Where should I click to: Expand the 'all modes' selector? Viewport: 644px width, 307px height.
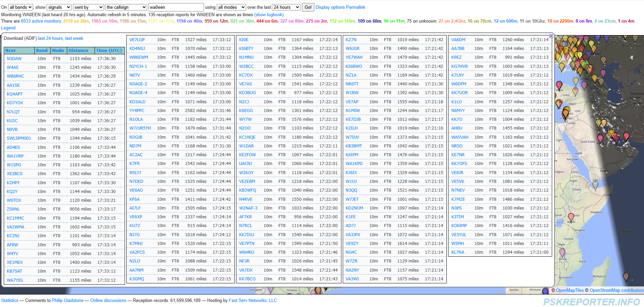[231, 7]
